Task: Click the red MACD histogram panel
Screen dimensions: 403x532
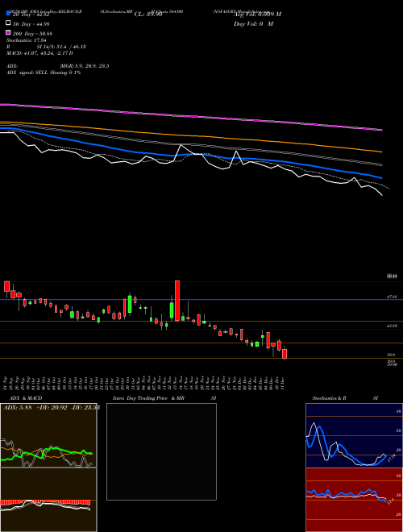Action: point(48,500)
